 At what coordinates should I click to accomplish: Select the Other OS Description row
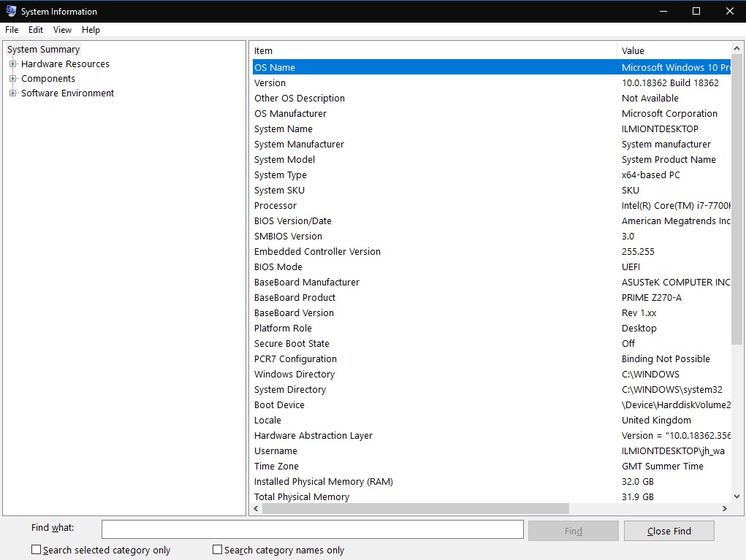click(492, 98)
